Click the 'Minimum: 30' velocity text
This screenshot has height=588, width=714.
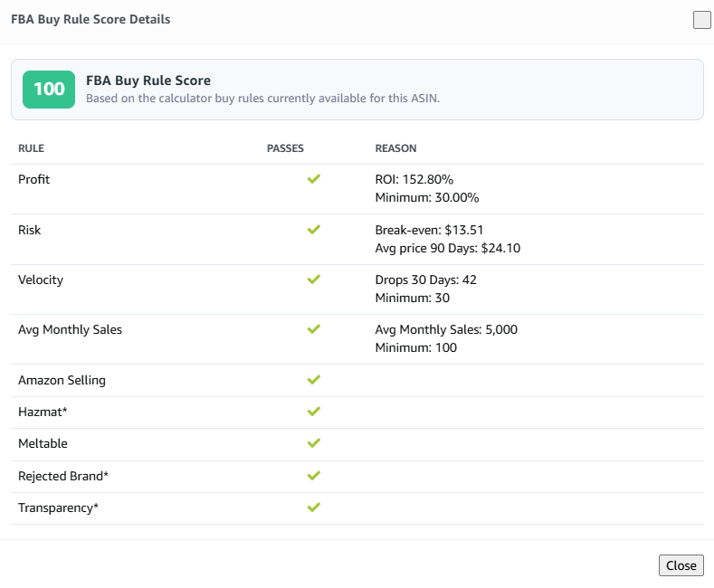(x=412, y=298)
